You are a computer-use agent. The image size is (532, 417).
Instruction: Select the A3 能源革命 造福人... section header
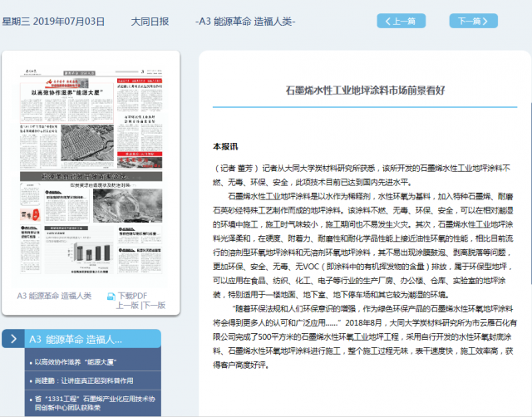92,339
